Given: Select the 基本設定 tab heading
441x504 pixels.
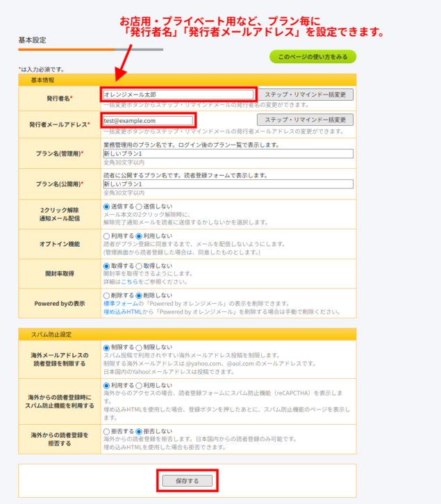Looking at the screenshot, I should click(32, 40).
